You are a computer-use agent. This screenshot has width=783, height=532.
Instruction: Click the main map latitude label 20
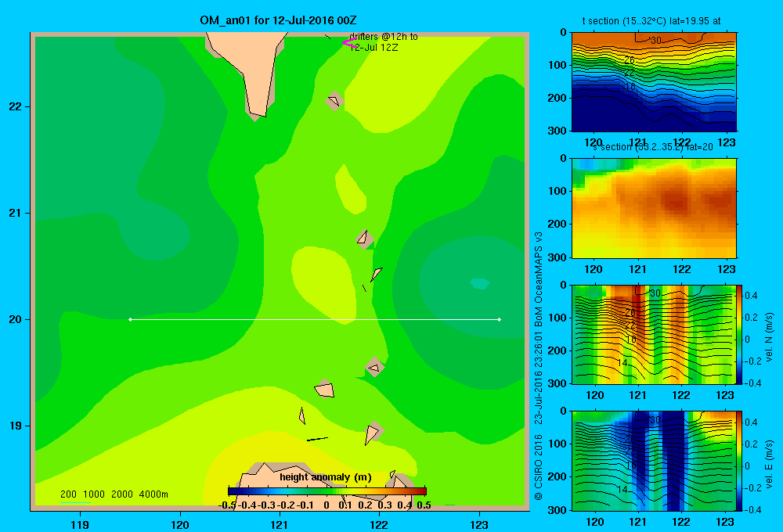click(x=16, y=319)
